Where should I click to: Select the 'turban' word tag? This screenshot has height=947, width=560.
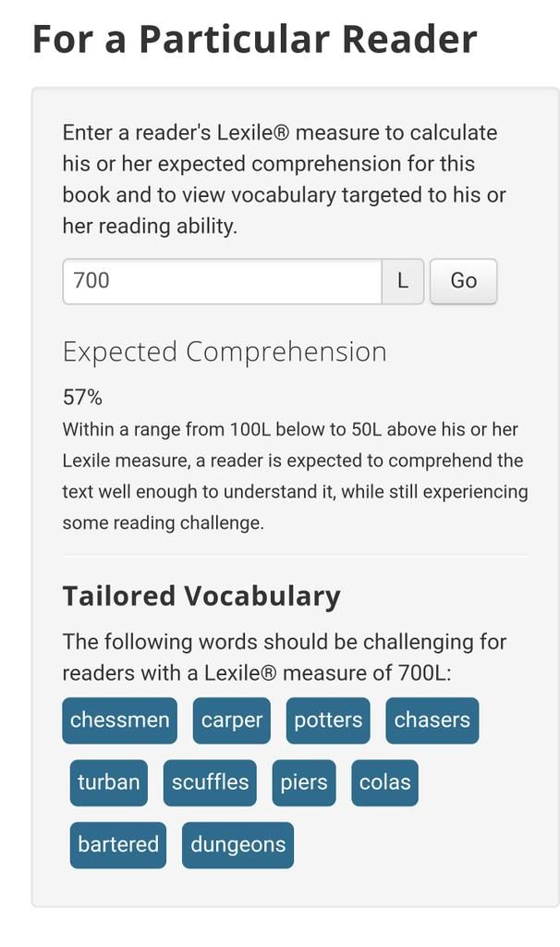click(x=108, y=782)
